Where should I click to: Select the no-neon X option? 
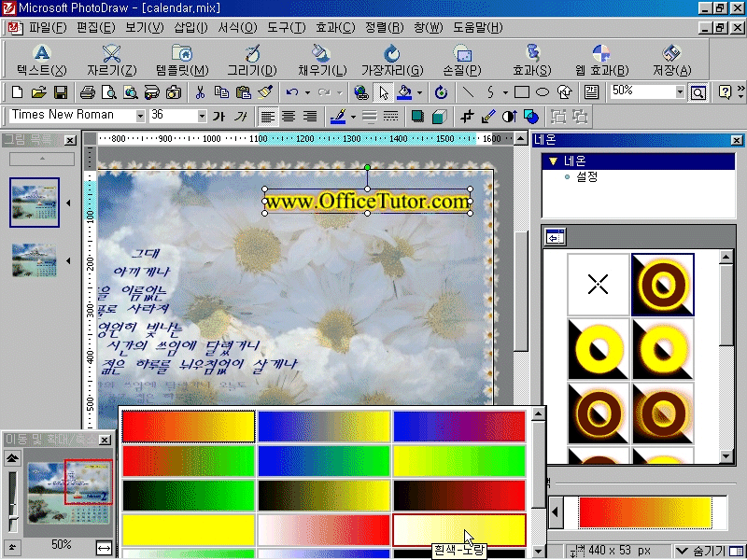tap(598, 285)
